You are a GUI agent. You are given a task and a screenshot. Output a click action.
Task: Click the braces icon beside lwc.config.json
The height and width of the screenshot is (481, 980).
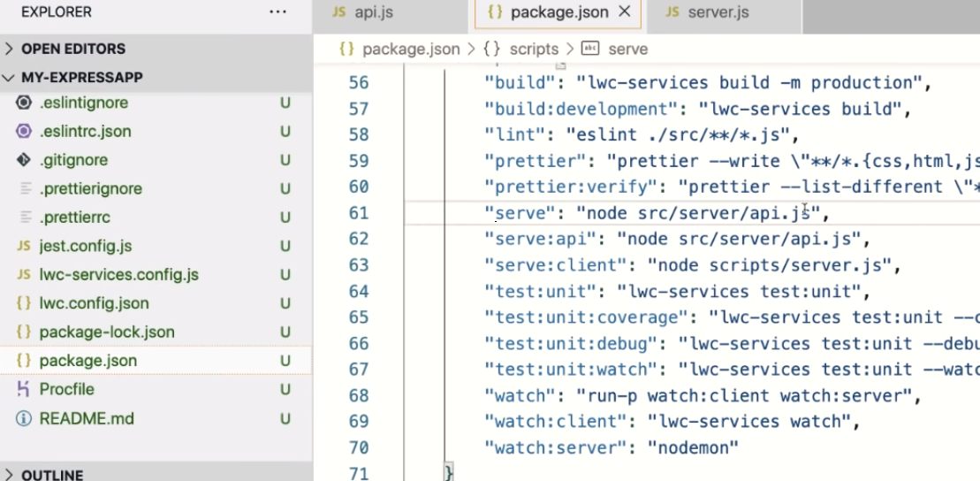click(24, 303)
